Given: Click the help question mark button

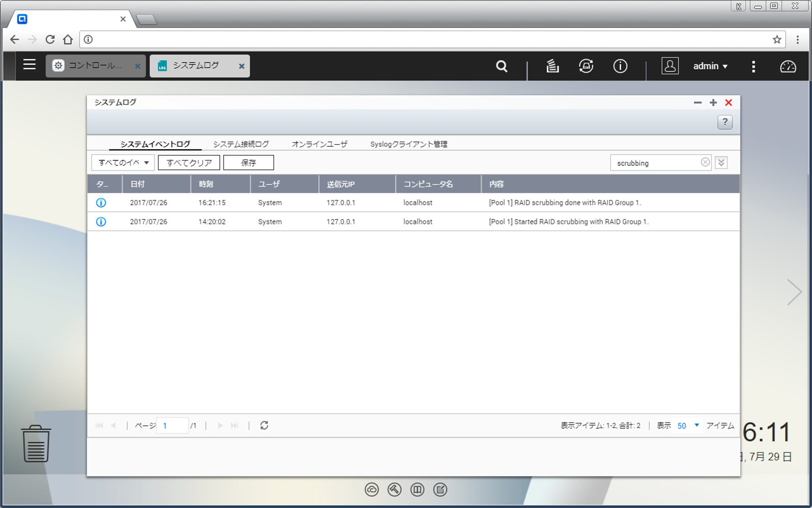Looking at the screenshot, I should pyautogui.click(x=724, y=122).
